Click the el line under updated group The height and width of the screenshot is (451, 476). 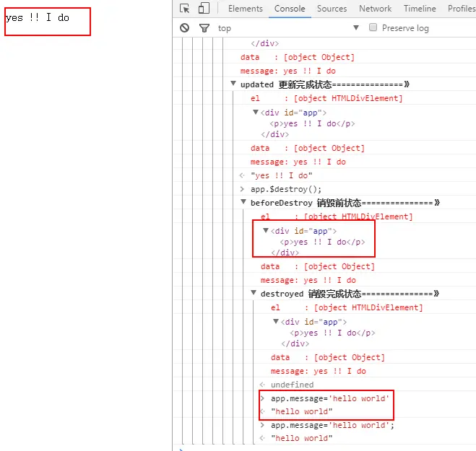tap(326, 98)
